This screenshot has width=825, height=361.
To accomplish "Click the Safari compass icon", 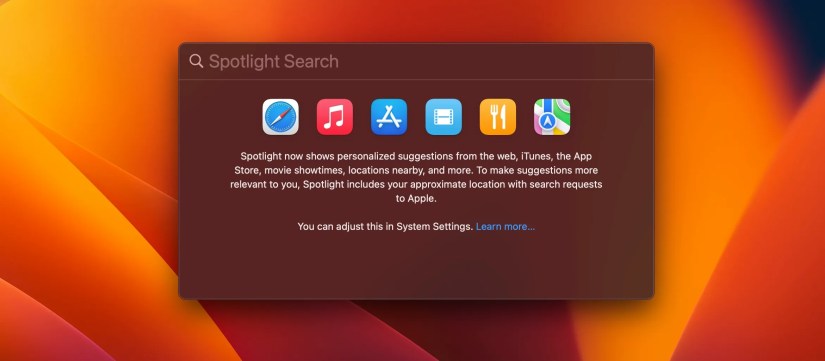I will (280, 117).
